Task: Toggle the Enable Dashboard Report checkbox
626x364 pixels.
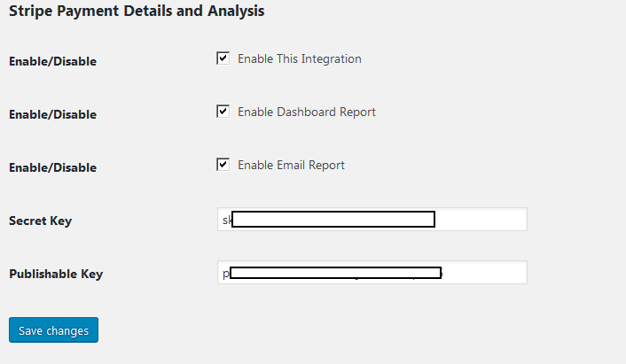Action: pyautogui.click(x=223, y=112)
